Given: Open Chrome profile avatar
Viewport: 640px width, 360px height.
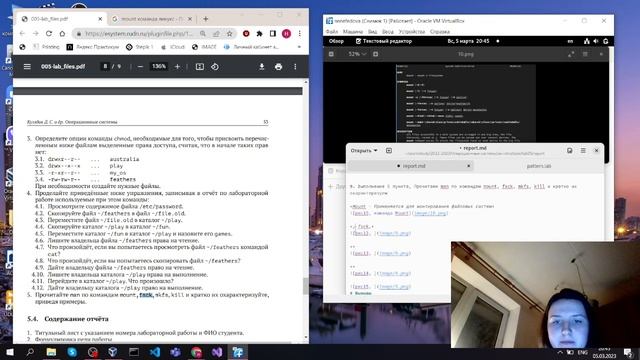Looking at the screenshot, I should [x=286, y=33].
